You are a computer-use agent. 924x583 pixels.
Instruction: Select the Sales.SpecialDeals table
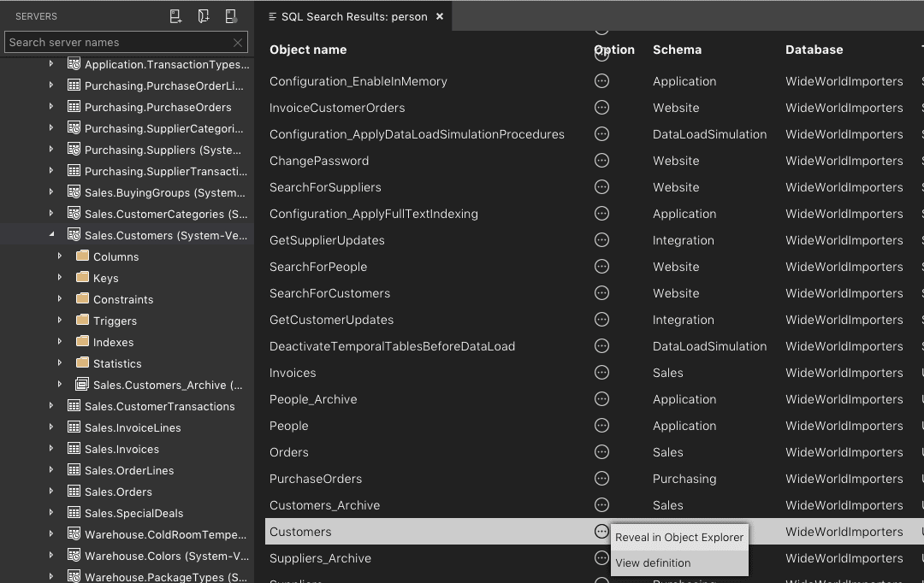coord(133,513)
